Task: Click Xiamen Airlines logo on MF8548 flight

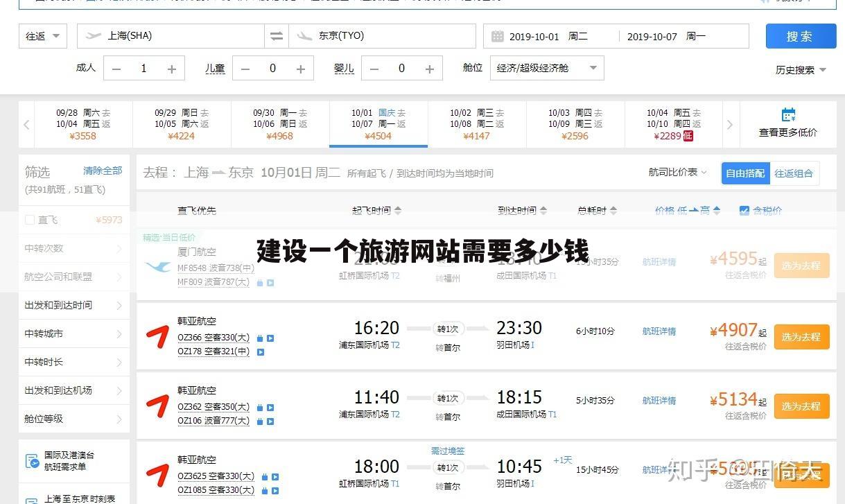Action: click(x=158, y=266)
